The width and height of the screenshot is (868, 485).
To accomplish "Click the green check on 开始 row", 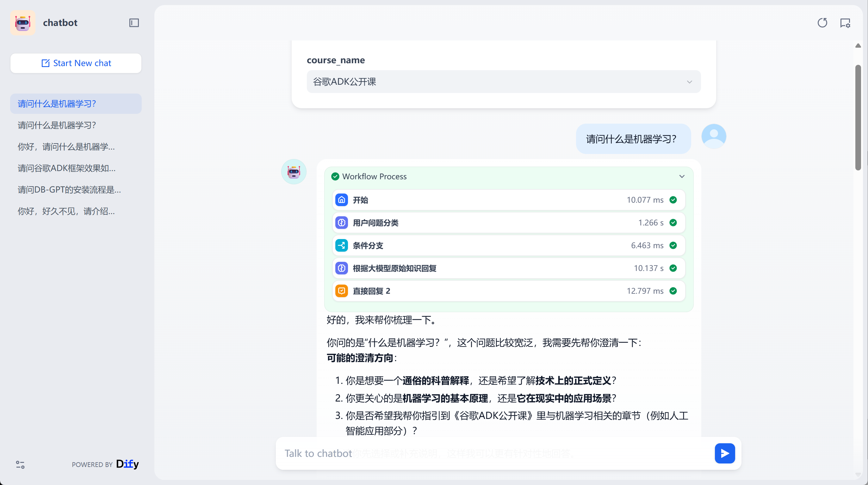I will (673, 200).
